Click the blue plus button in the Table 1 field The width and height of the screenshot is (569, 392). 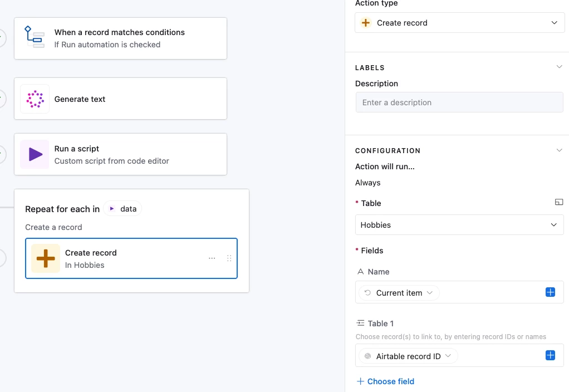(x=550, y=356)
